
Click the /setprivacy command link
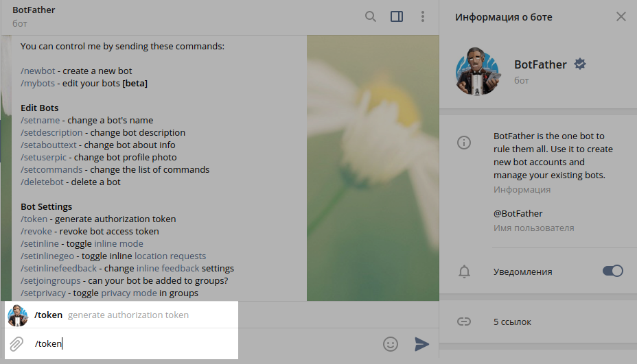pos(43,293)
